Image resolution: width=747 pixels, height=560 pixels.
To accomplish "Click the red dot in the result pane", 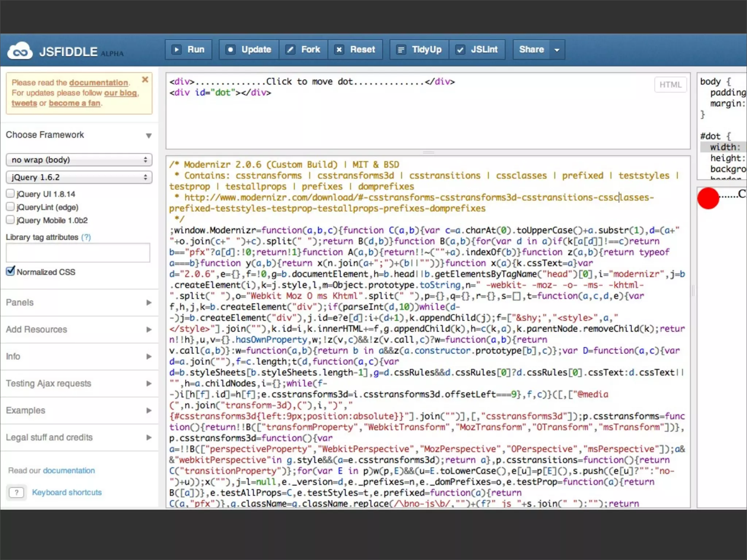I will (708, 198).
